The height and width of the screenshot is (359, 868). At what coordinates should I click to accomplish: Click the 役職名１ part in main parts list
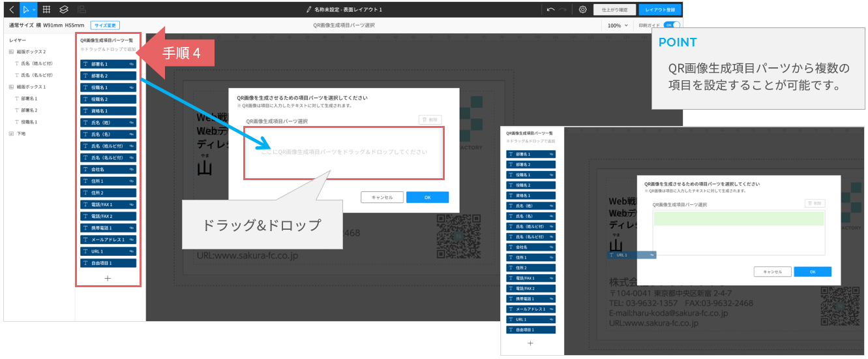pyautogui.click(x=108, y=87)
